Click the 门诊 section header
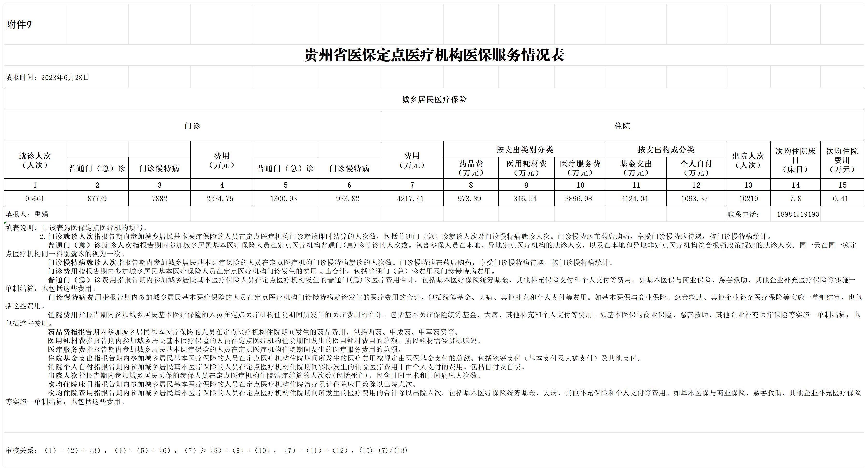Screen dimensions: 868x471 click(x=192, y=126)
